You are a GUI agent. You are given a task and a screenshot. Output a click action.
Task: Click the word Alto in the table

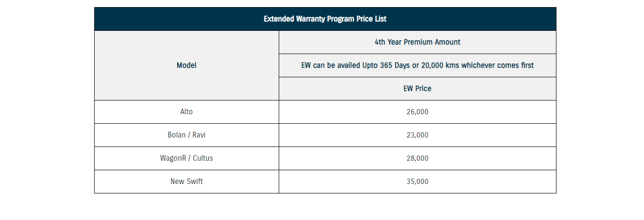pyautogui.click(x=186, y=112)
